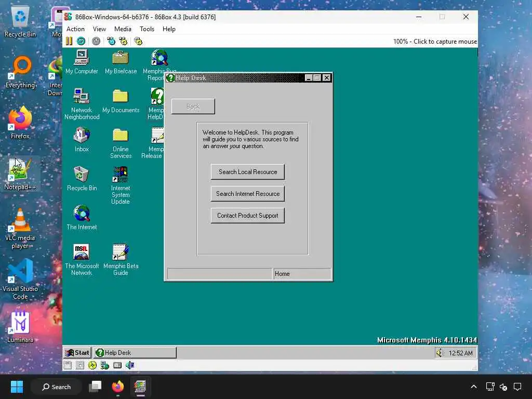
Task: Open Visual Studio Code desktop shortcut
Action: click(20, 280)
